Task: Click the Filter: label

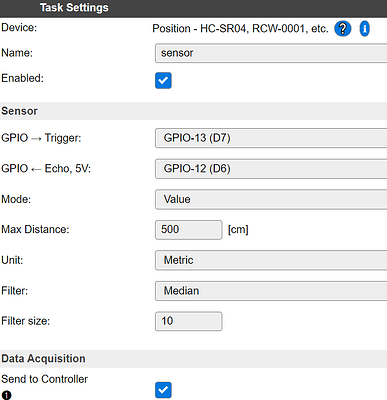Action: [x=15, y=291]
